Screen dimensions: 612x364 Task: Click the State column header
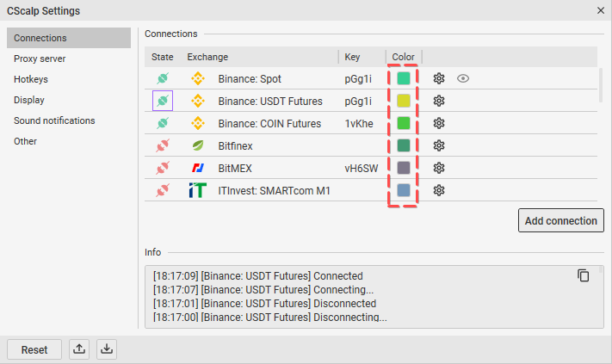pyautogui.click(x=163, y=57)
